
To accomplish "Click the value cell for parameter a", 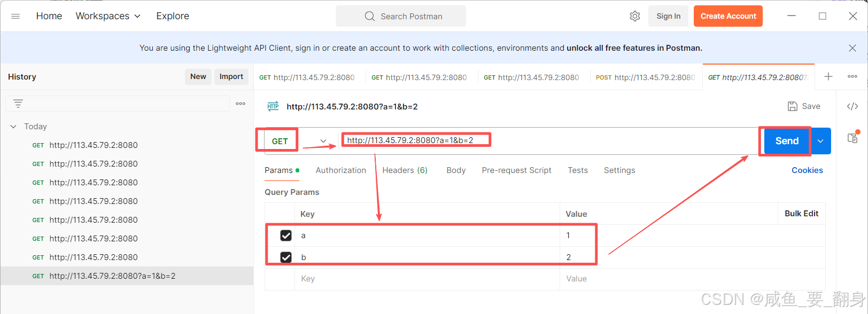I will pos(692,236).
